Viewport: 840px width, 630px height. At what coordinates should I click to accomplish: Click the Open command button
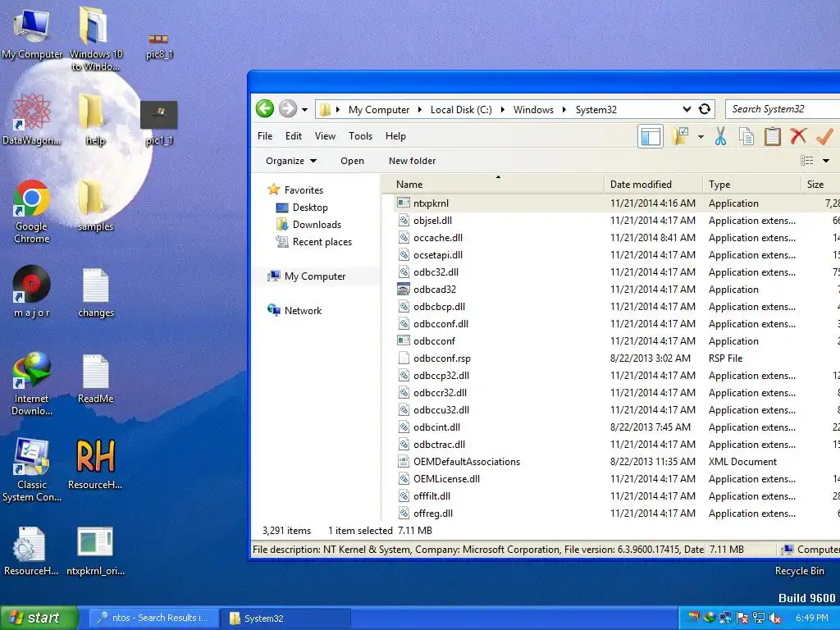352,161
